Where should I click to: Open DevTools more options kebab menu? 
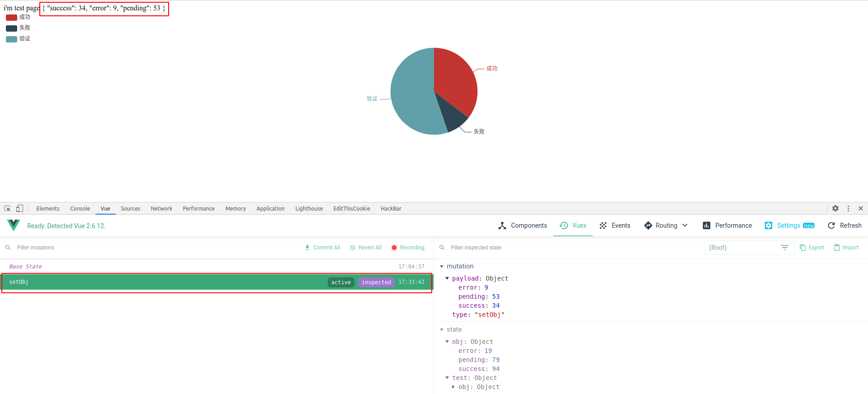[x=848, y=208]
